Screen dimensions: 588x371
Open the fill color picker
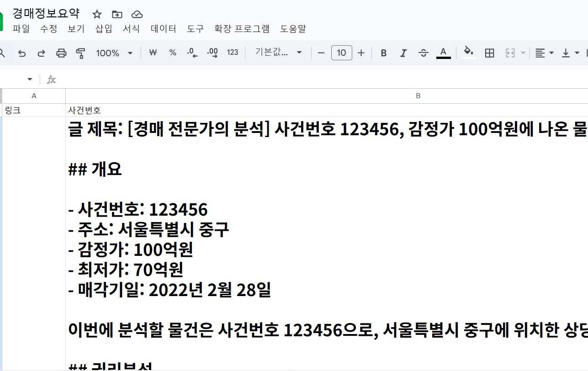click(x=469, y=53)
